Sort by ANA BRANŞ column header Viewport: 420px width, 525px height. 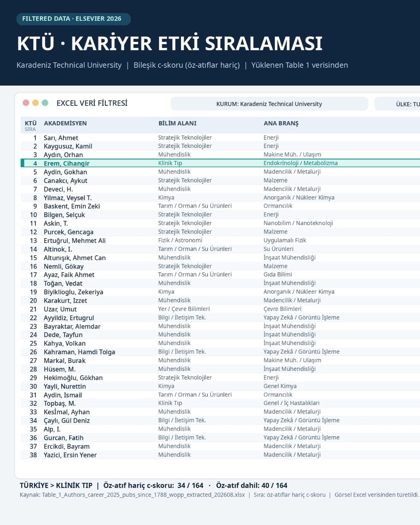click(x=281, y=123)
